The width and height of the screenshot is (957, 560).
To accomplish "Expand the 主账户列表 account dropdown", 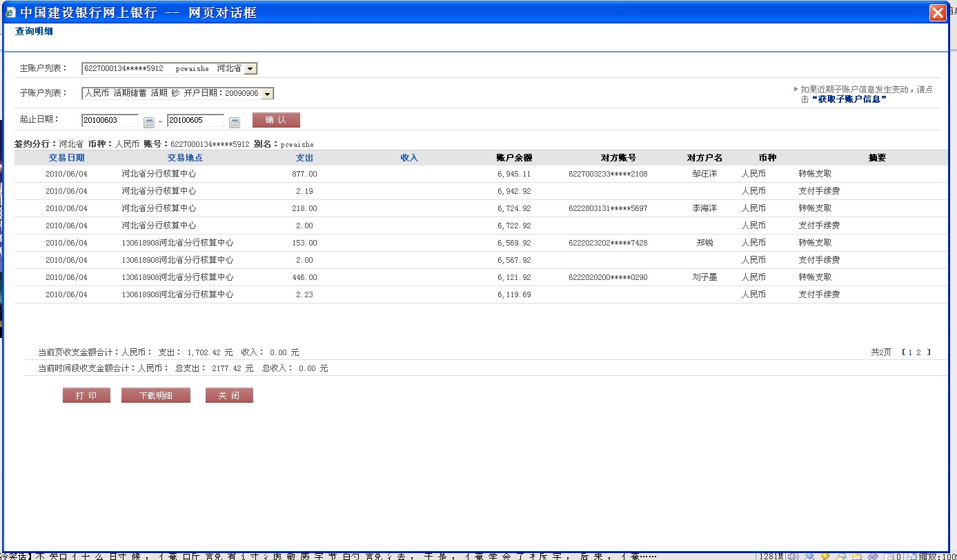I will [x=250, y=68].
